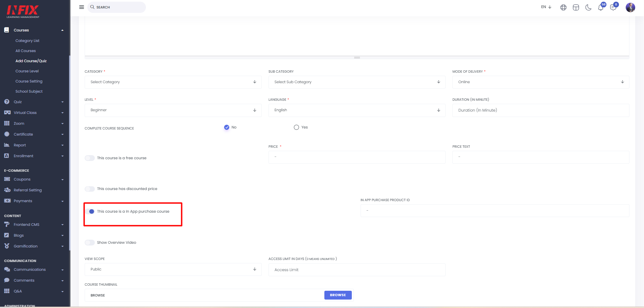
Task: Toggle 'This course is a free course'
Action: 90,158
